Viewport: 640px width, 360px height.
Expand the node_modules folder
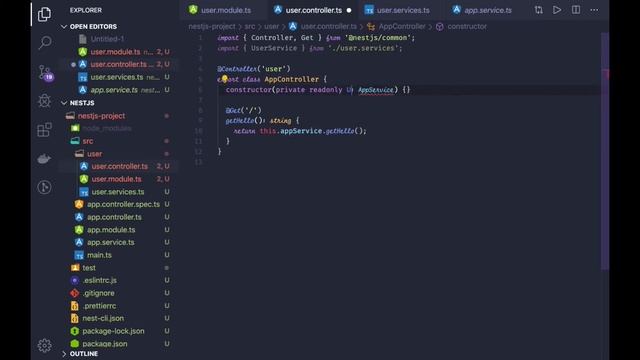pyautogui.click(x=107, y=128)
